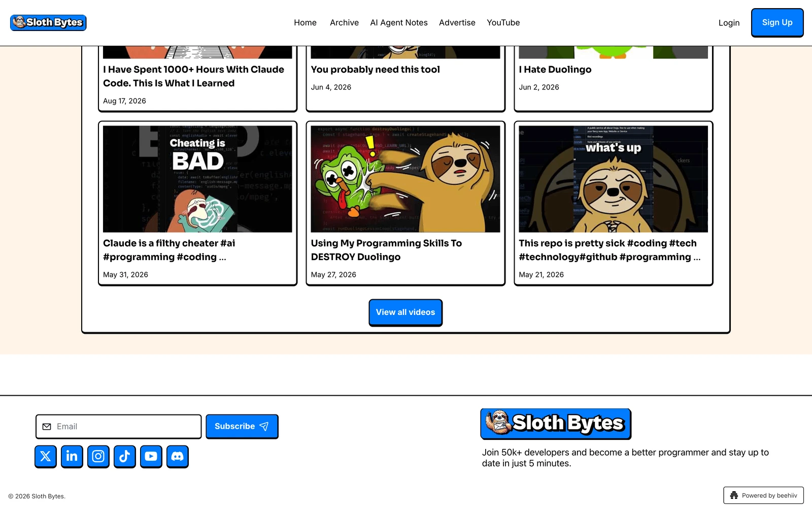
Task: Click the '© 2026 Sloth Bytes.' copyright text
Action: pos(37,496)
